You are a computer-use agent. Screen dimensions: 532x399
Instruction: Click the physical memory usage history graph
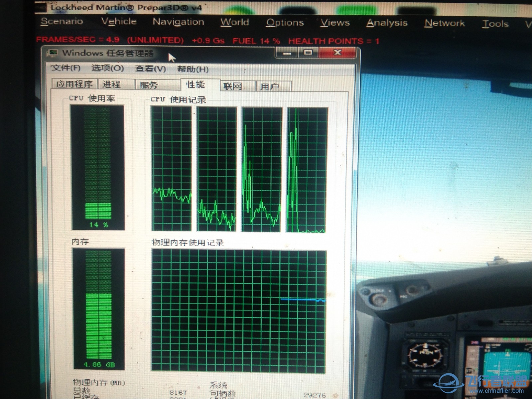(x=239, y=311)
